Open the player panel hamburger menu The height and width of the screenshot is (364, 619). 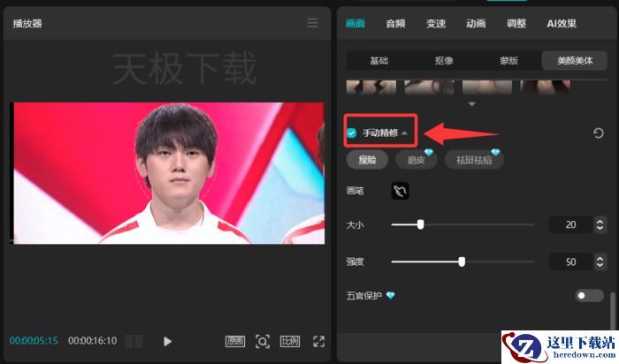[312, 23]
